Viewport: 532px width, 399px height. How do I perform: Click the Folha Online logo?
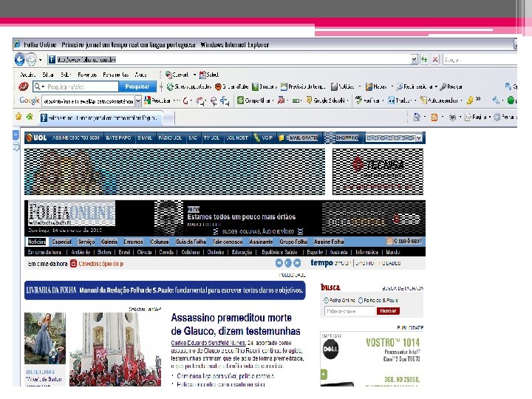point(71,214)
